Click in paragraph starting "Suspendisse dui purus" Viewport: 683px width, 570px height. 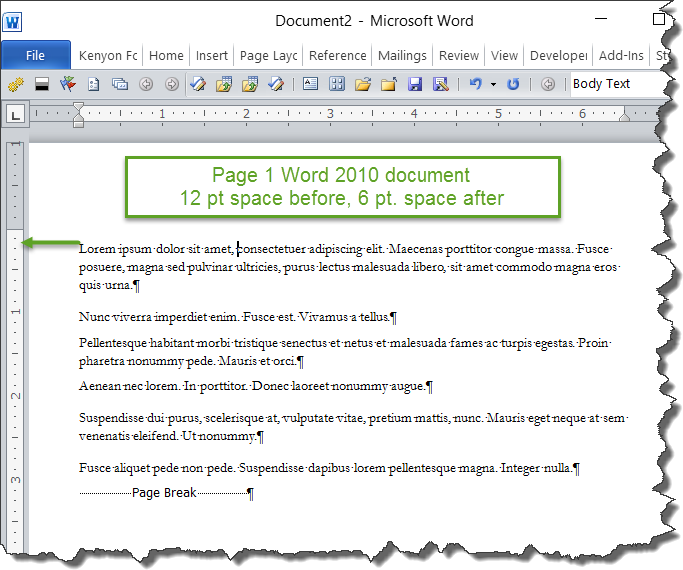click(x=353, y=427)
